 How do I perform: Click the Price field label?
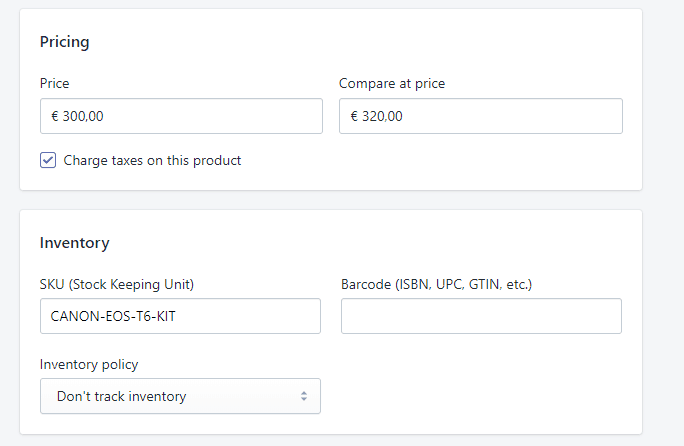(55, 83)
